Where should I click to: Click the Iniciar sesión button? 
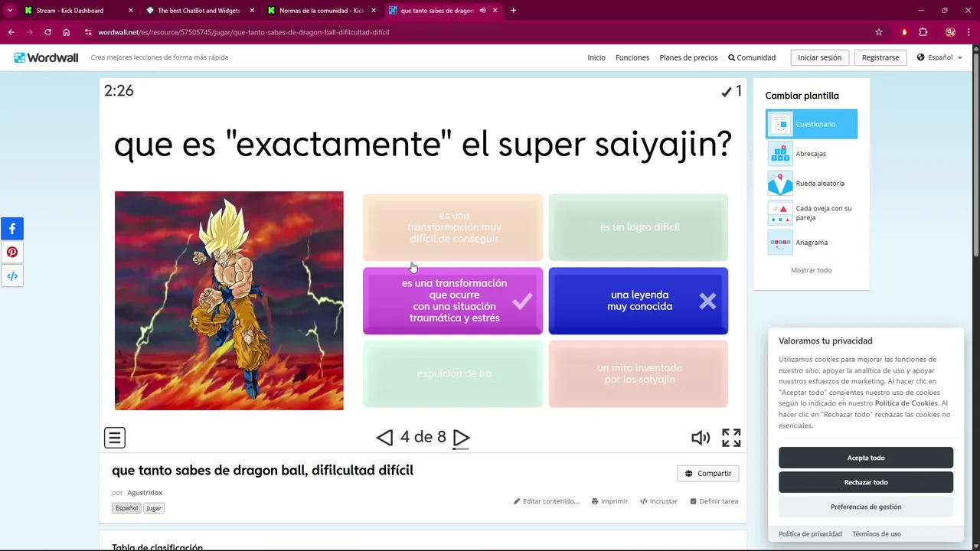819,57
